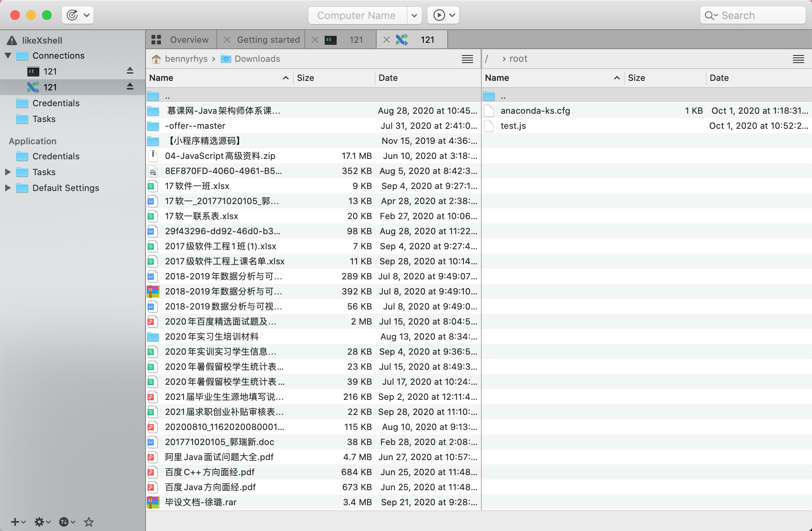Click the likeXshell warning icon
This screenshot has width=812, height=531.
(12, 40)
